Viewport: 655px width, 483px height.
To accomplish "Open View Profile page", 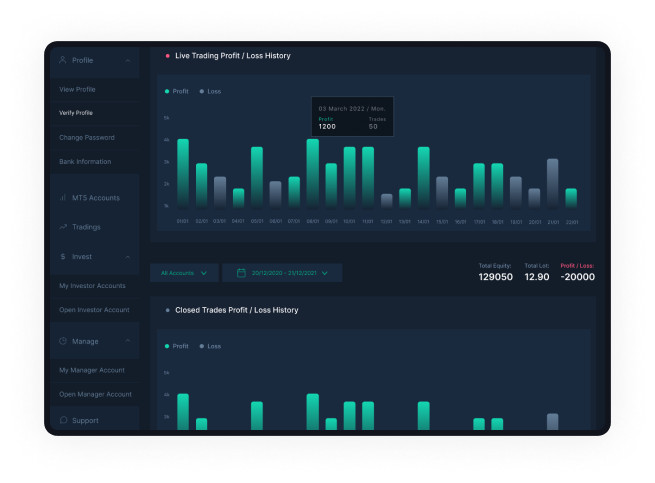I will coord(77,89).
